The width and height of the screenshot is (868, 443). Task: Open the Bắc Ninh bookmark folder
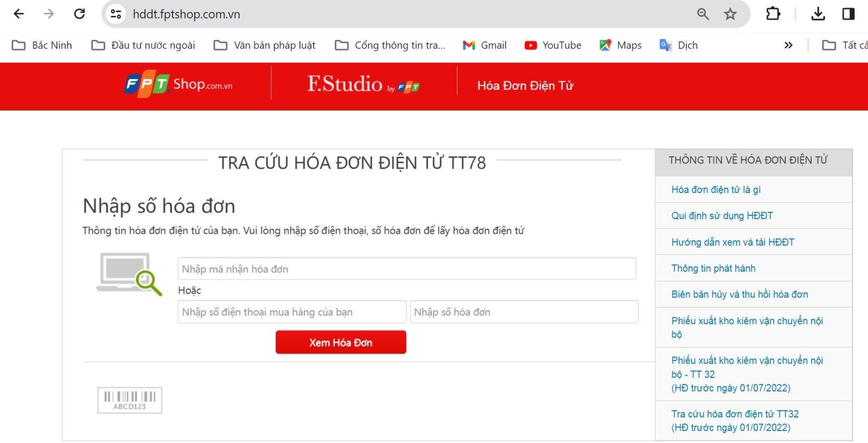pos(42,45)
